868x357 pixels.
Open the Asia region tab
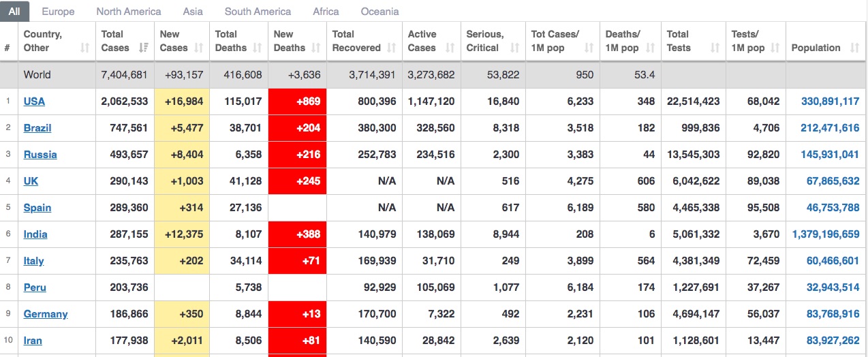click(193, 12)
